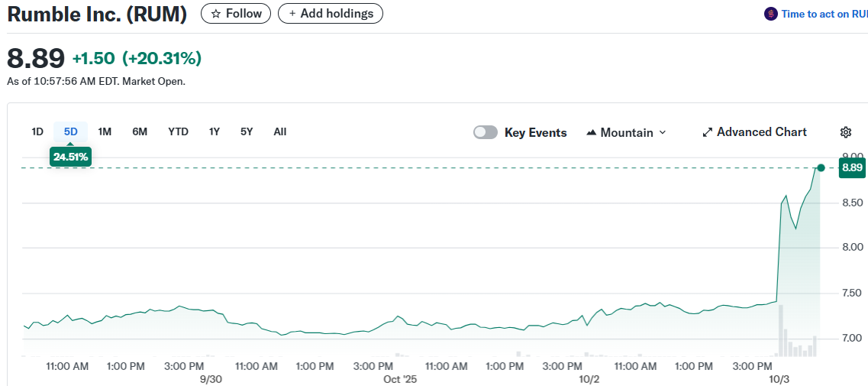Switch chart to 1M range
The width and height of the screenshot is (868, 386).
(x=105, y=131)
